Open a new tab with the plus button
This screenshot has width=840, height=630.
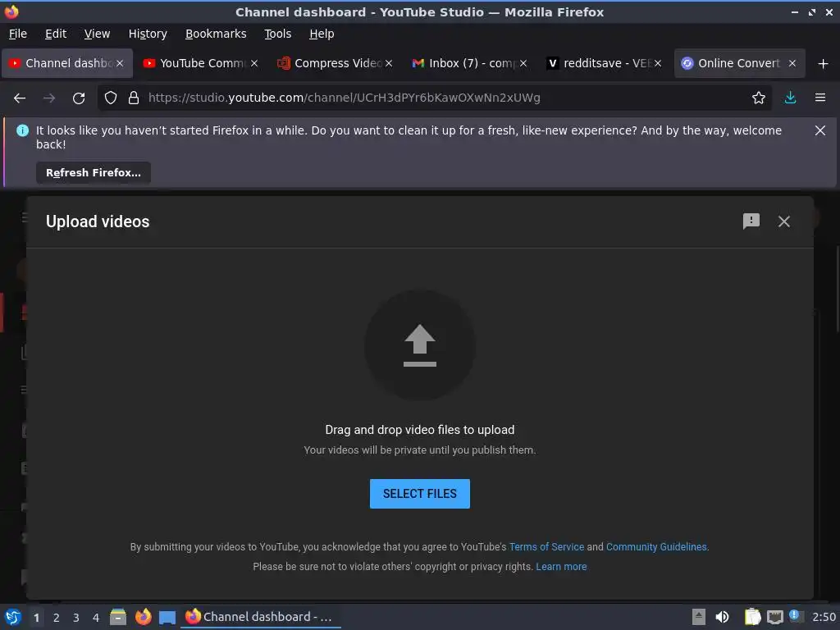click(823, 64)
